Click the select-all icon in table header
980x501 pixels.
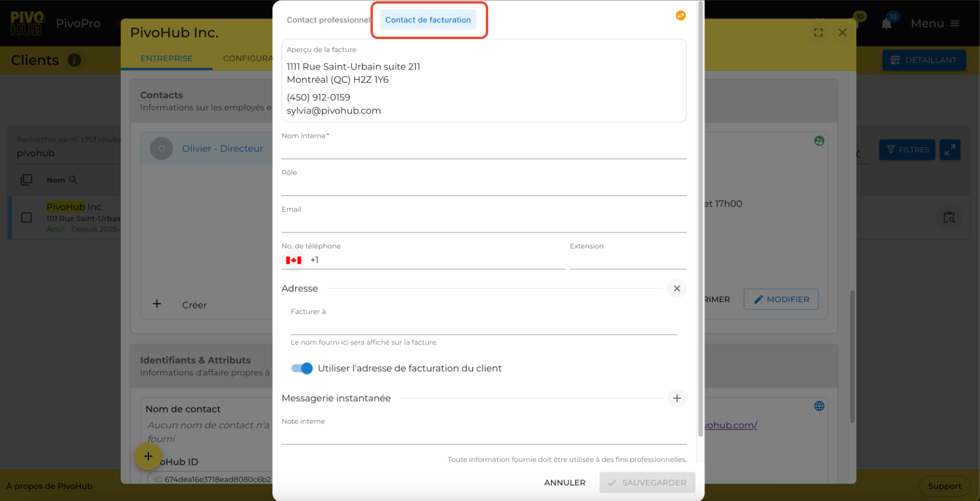coord(26,180)
